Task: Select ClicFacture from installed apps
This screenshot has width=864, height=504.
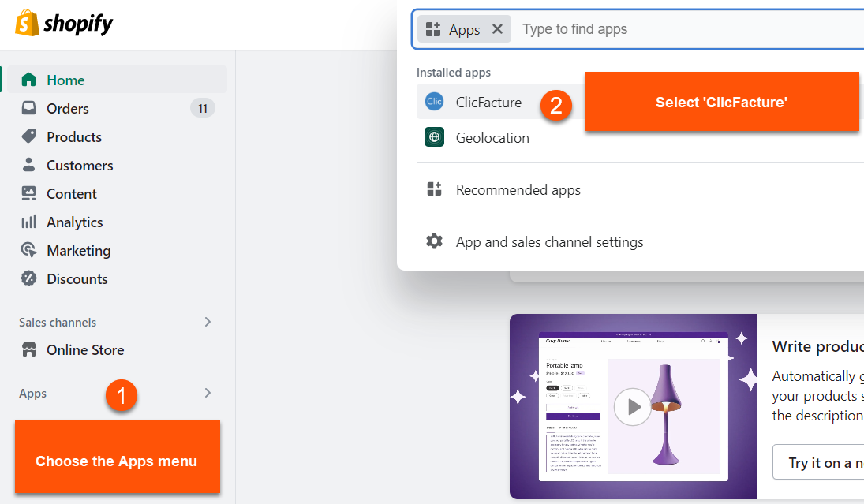Action: coord(488,102)
